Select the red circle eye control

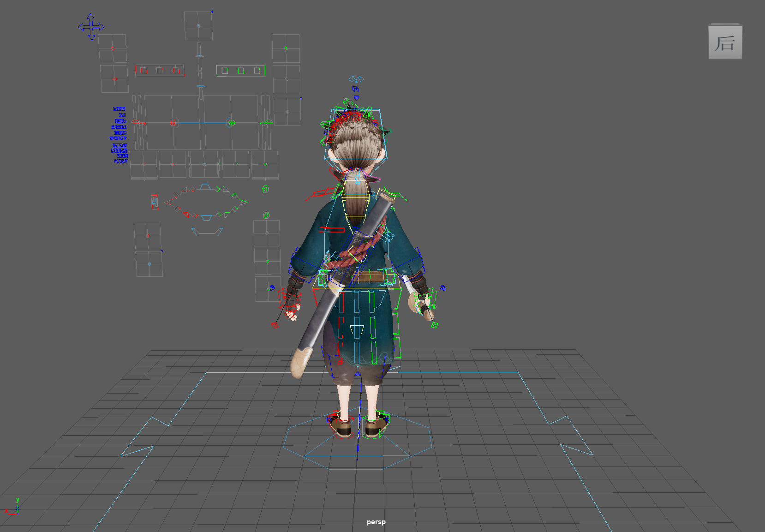point(173,123)
